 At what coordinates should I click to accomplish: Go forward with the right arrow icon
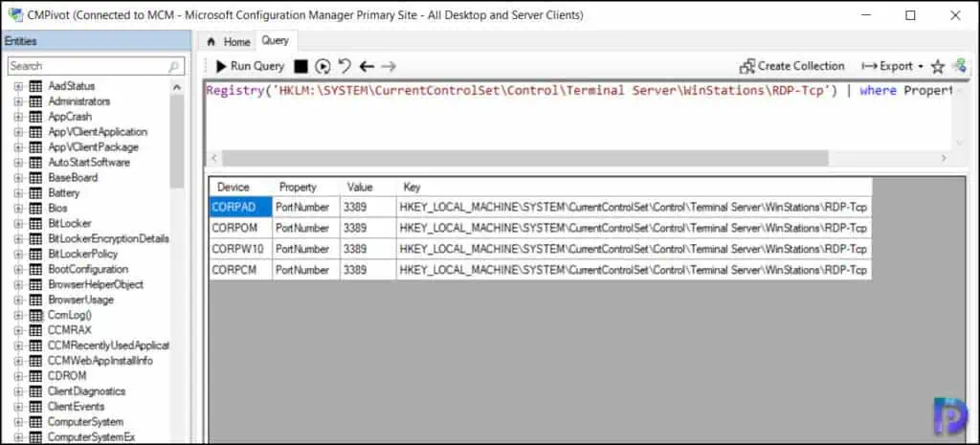[389, 66]
